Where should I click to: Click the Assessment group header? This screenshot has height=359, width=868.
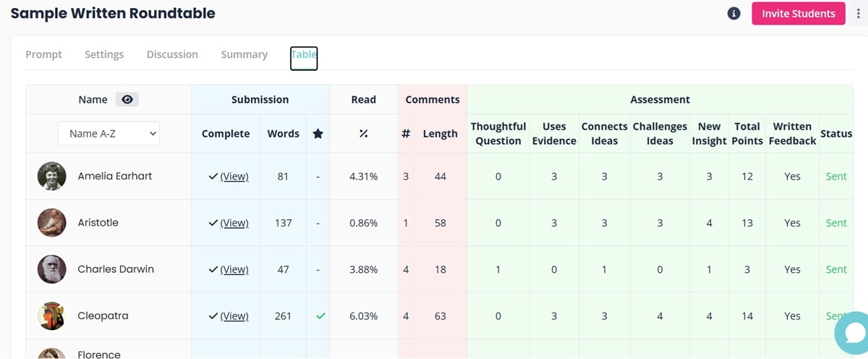point(660,100)
